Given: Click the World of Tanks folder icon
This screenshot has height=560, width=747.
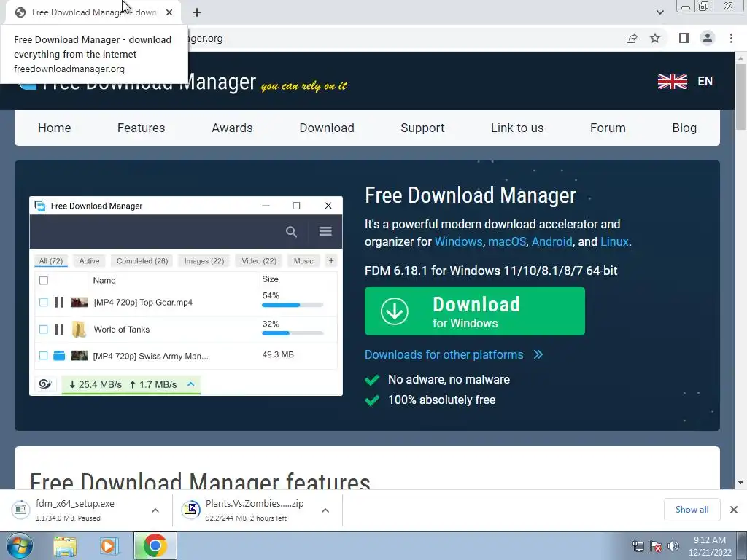Looking at the screenshot, I should coord(79,329).
